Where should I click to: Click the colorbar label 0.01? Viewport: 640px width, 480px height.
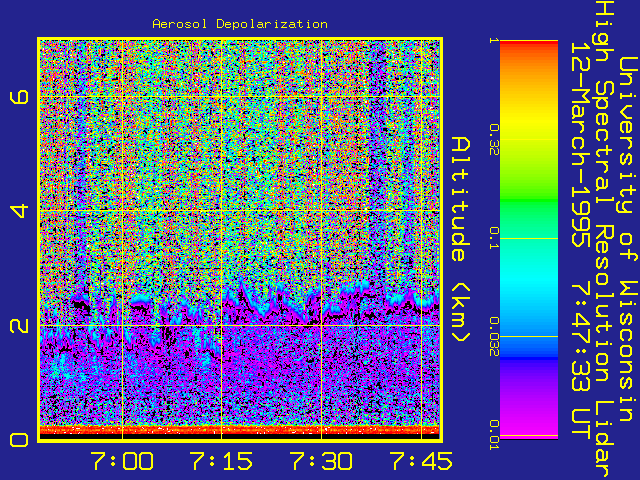(x=494, y=435)
